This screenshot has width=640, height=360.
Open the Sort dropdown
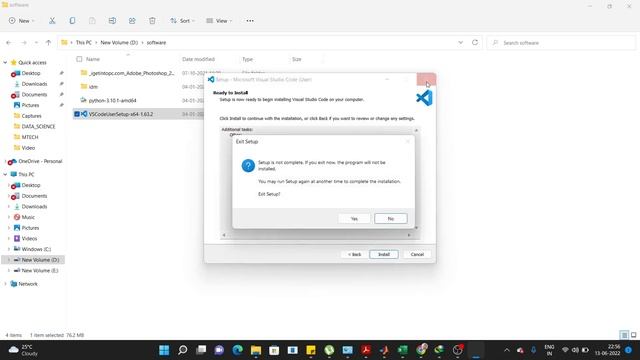(x=182, y=21)
